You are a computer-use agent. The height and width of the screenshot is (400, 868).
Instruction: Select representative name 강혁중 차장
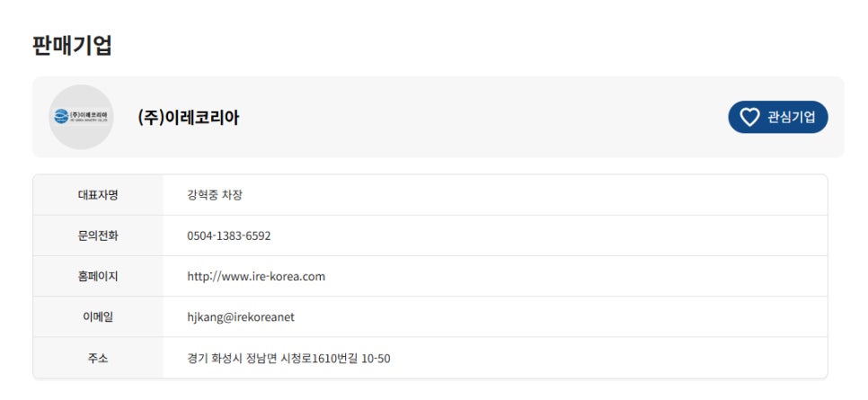(215, 195)
